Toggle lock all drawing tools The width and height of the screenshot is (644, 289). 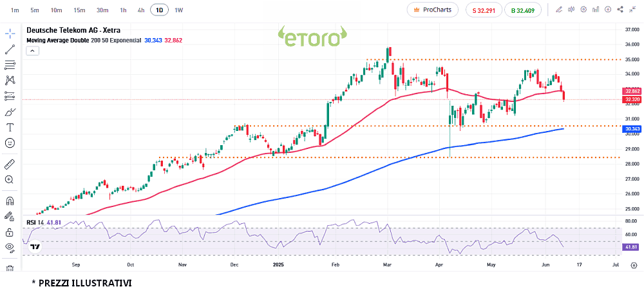point(10,232)
